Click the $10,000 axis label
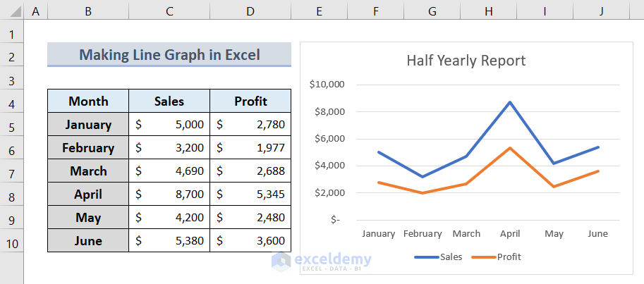Viewport: 644px width, 284px height. tap(327, 85)
